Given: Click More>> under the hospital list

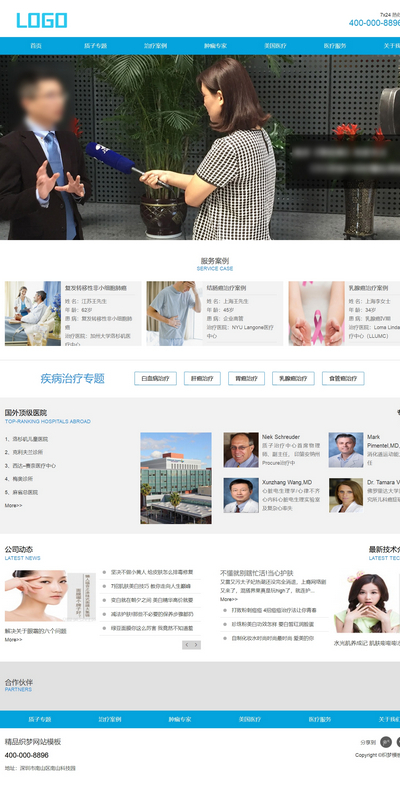Looking at the screenshot, I should coord(13,506).
